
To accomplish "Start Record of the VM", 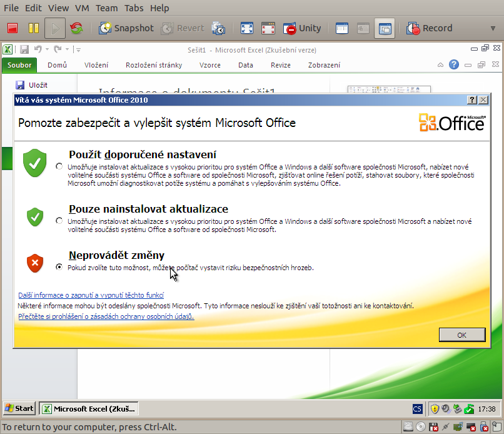I will click(x=429, y=28).
